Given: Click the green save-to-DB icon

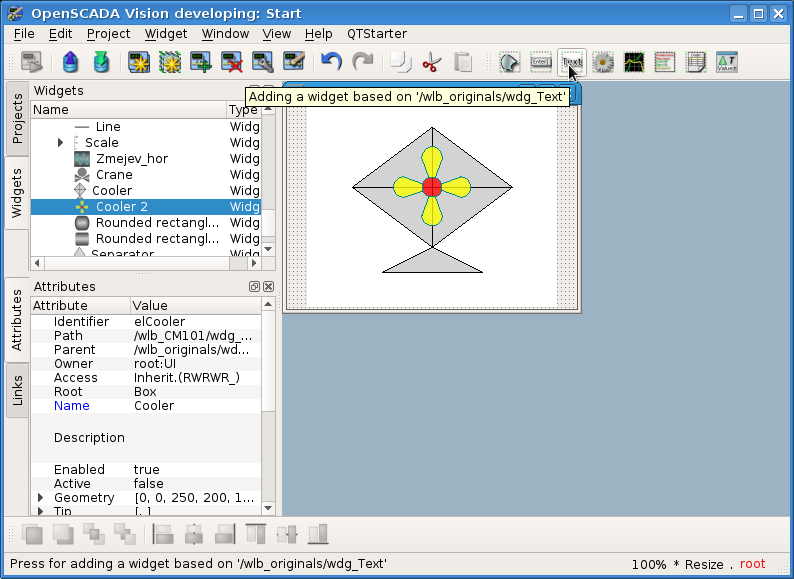Looking at the screenshot, I should point(101,63).
